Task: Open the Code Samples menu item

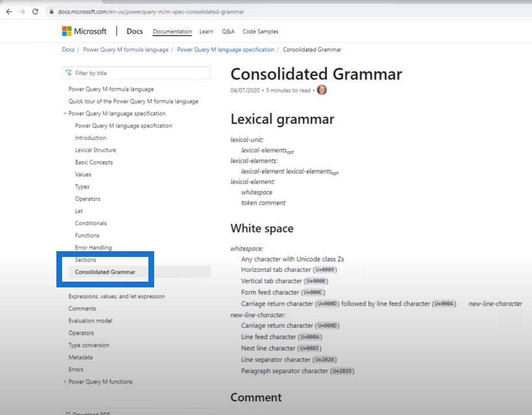Action: pyautogui.click(x=260, y=32)
